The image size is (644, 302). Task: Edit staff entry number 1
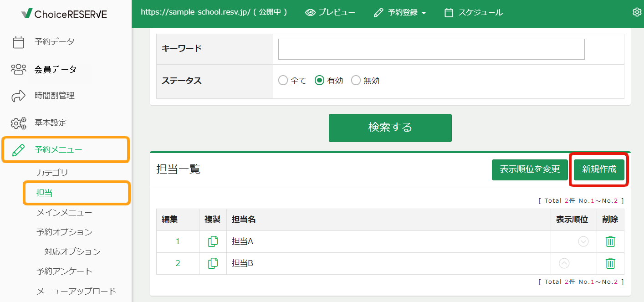coord(178,241)
